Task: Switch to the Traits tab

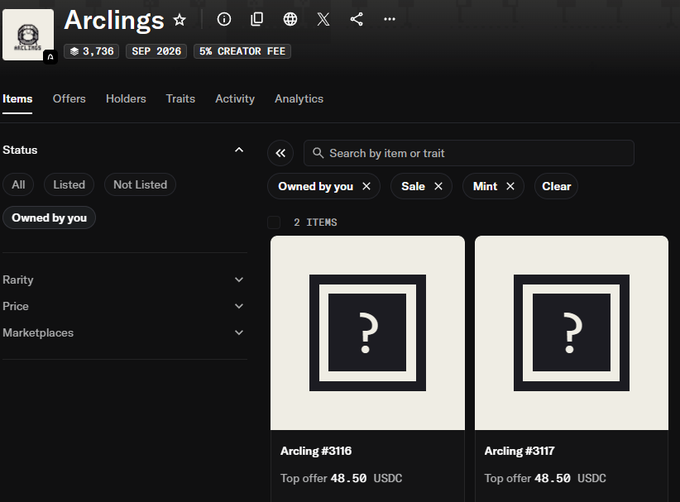Action: tap(180, 99)
